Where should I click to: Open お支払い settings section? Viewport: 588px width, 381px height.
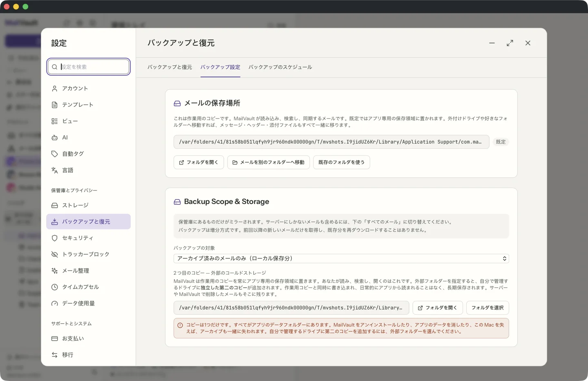pos(88,338)
